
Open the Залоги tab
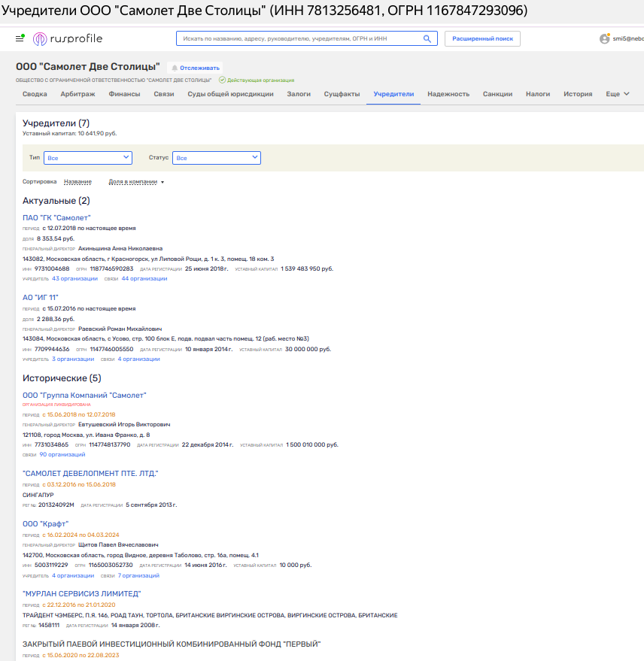[299, 94]
